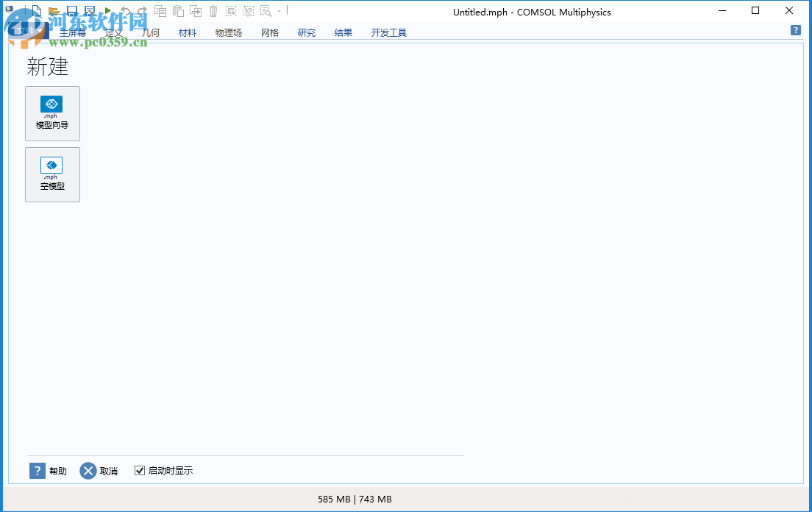Open the Model Wizard (.mph 模型向导)
The height and width of the screenshot is (512, 812).
coord(52,113)
